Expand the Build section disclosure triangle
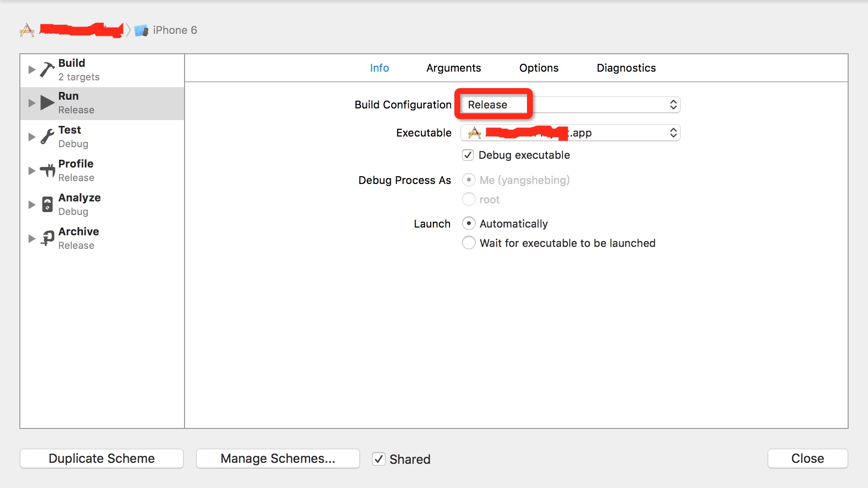 [x=32, y=70]
